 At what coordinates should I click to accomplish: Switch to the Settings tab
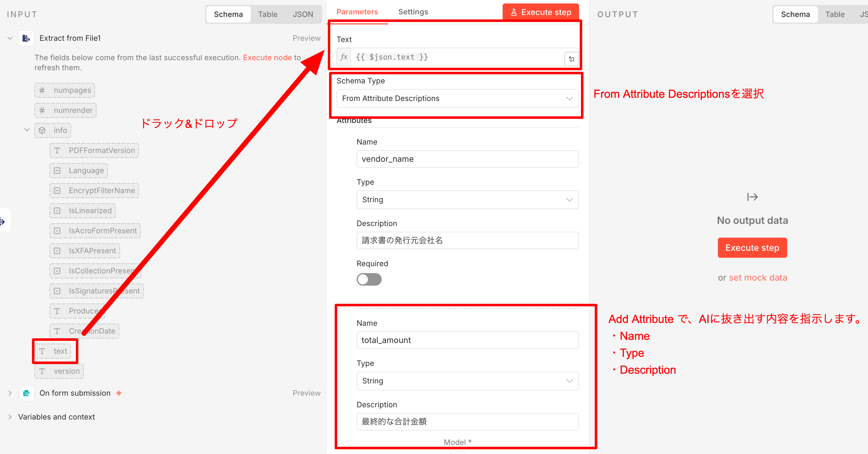tap(413, 12)
